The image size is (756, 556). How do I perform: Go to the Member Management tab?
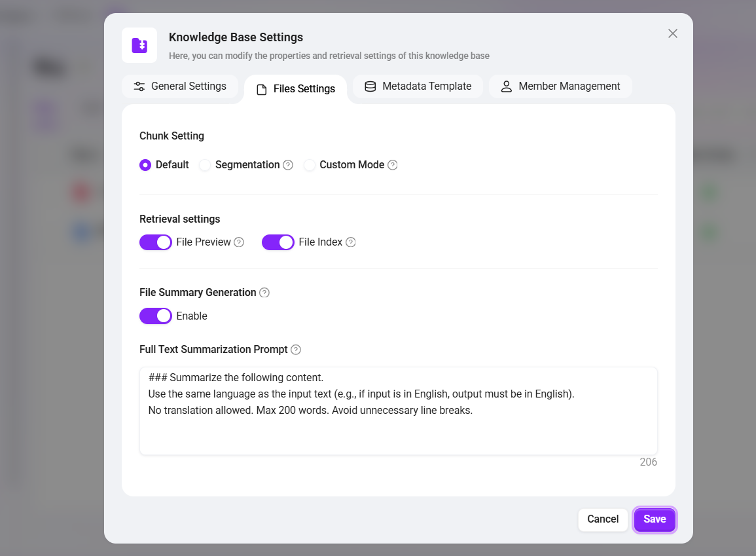[x=560, y=86]
